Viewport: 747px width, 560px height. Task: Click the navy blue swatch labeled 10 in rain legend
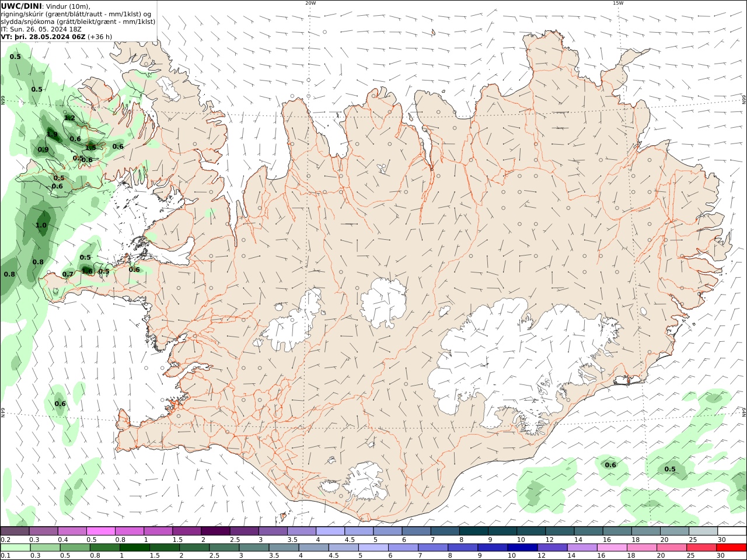point(522,548)
